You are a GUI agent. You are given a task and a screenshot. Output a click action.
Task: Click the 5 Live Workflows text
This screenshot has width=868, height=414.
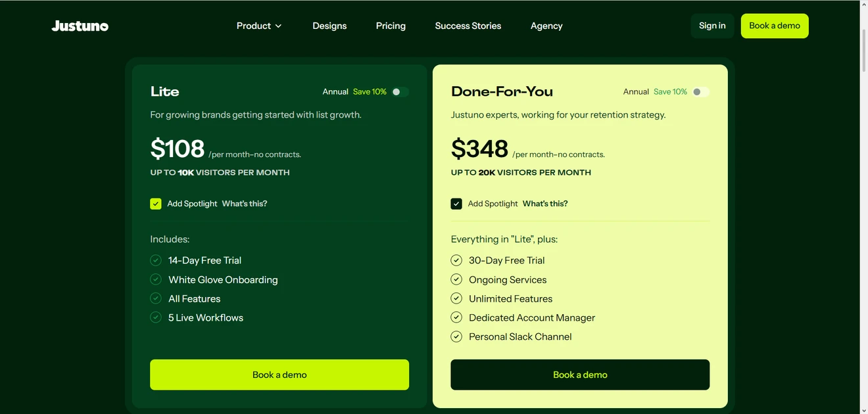point(206,317)
